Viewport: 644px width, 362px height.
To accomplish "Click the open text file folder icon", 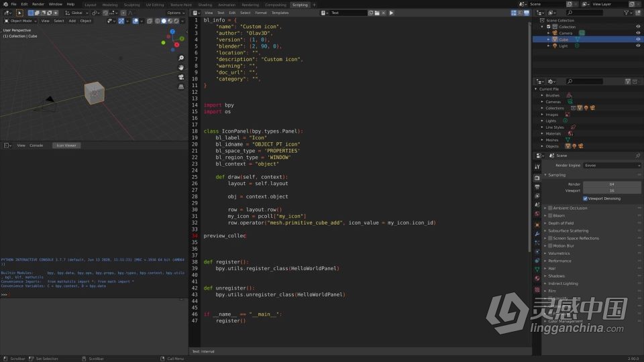I will (376, 13).
